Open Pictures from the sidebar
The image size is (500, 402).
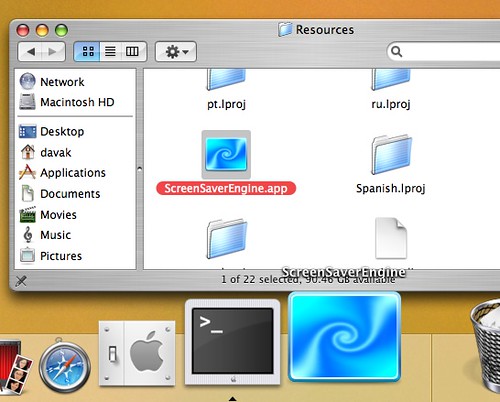pos(51,256)
